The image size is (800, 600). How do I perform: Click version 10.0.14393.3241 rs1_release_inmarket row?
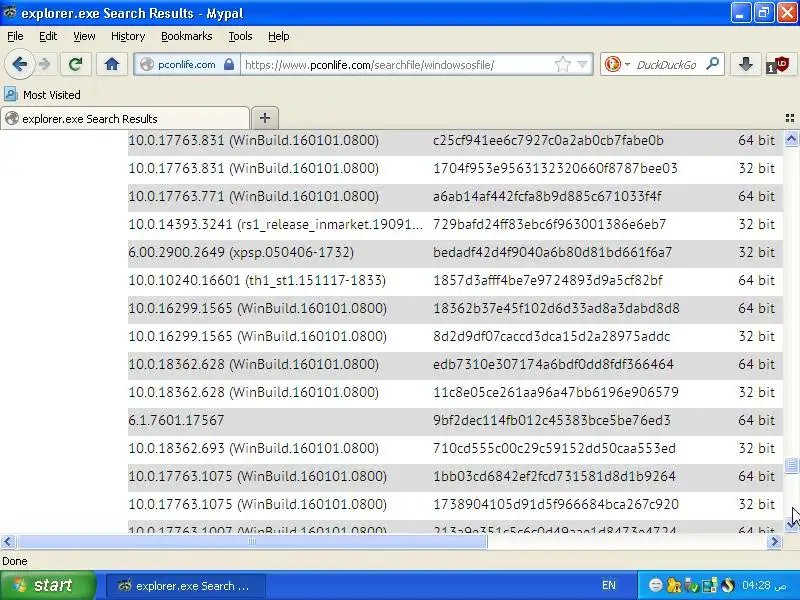point(276,224)
